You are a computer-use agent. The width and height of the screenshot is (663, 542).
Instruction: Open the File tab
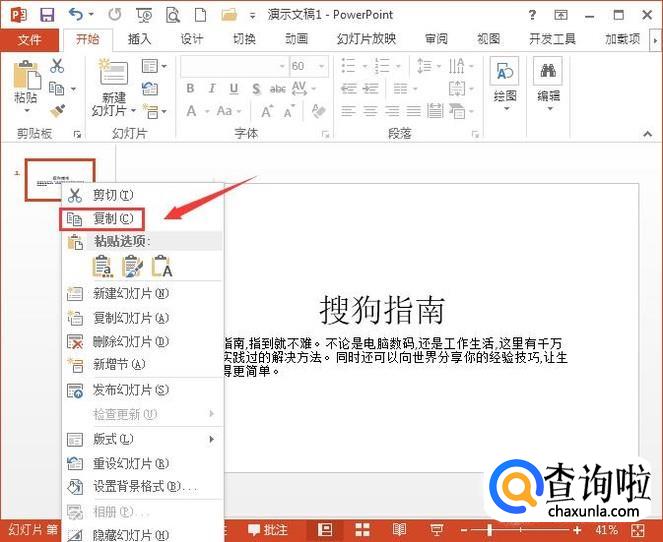29,40
